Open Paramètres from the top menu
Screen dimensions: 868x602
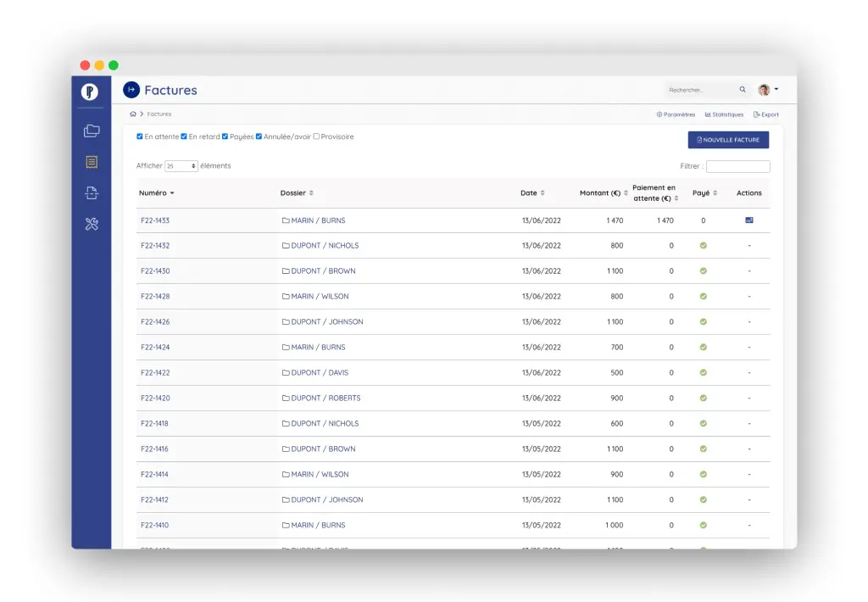(676, 114)
